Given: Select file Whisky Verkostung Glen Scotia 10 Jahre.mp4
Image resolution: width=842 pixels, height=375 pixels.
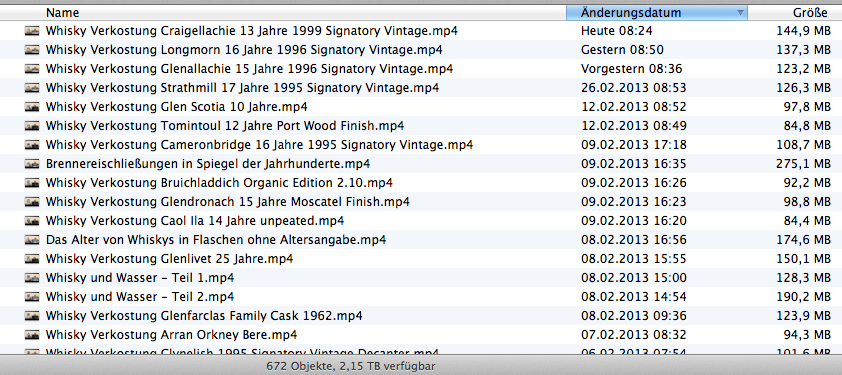Looking at the screenshot, I should click(x=177, y=107).
